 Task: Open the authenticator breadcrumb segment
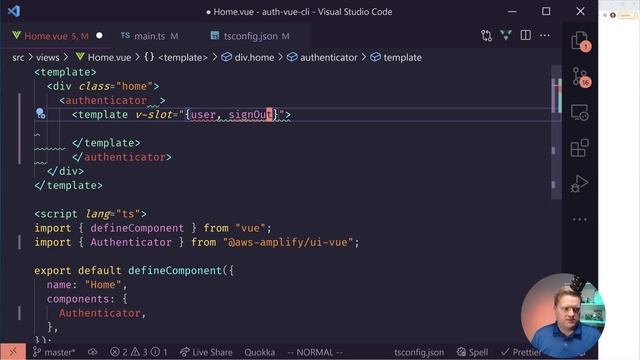click(x=322, y=58)
